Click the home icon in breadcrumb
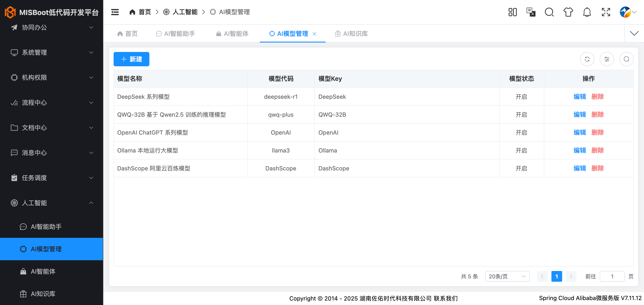The height and width of the screenshot is (305, 644). tap(132, 12)
